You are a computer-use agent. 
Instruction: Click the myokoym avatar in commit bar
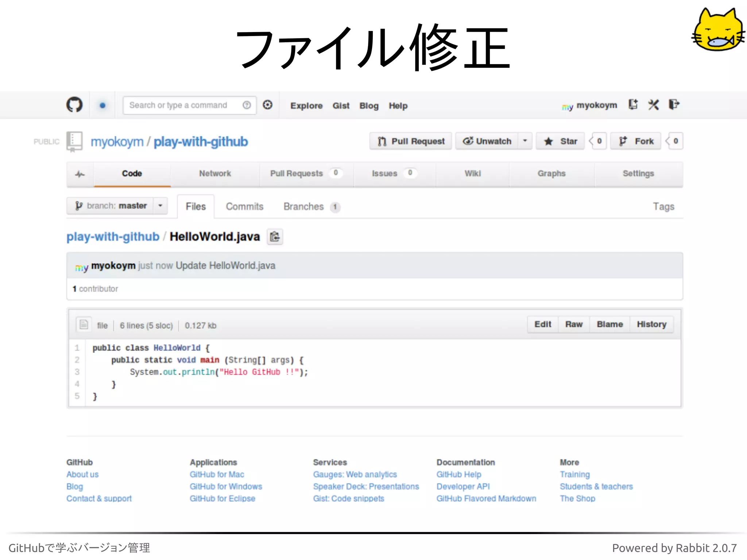82,267
